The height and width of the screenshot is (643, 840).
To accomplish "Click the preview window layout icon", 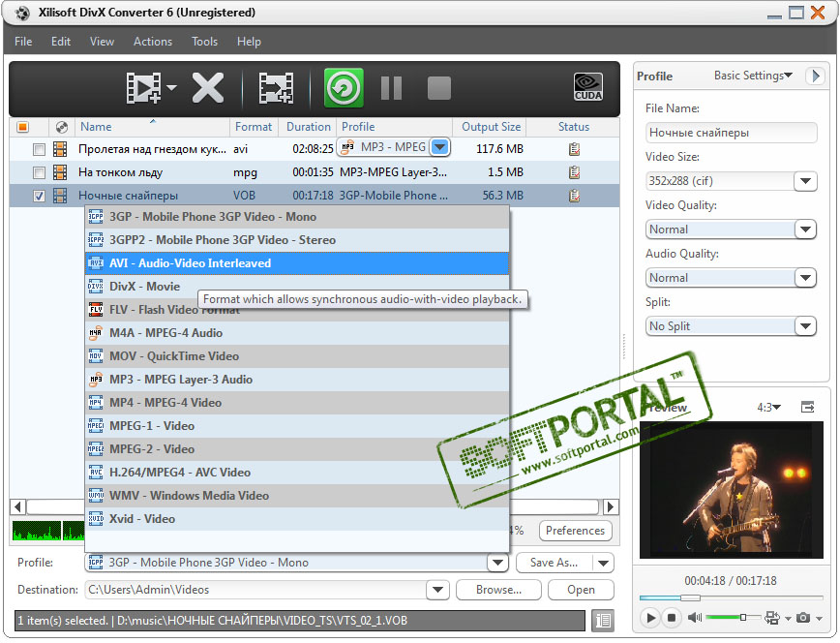I will [807, 408].
